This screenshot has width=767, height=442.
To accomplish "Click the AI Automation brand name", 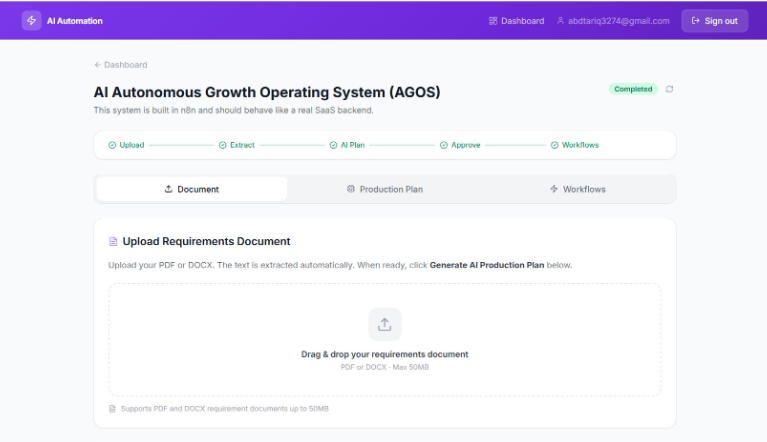I will point(75,21).
